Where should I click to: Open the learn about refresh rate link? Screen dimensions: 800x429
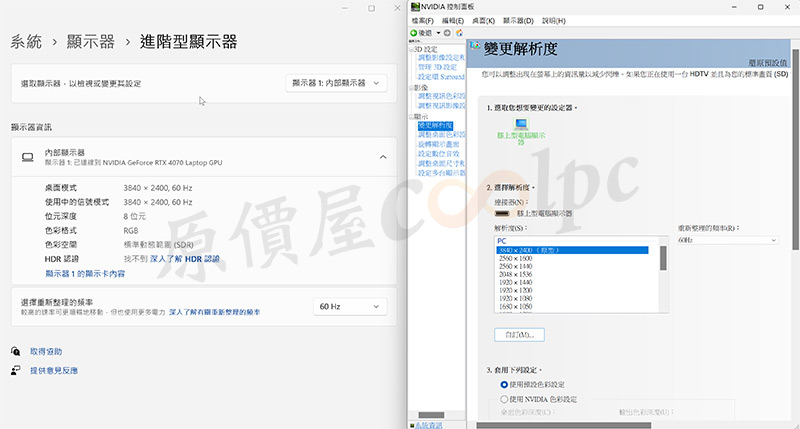pyautogui.click(x=215, y=312)
